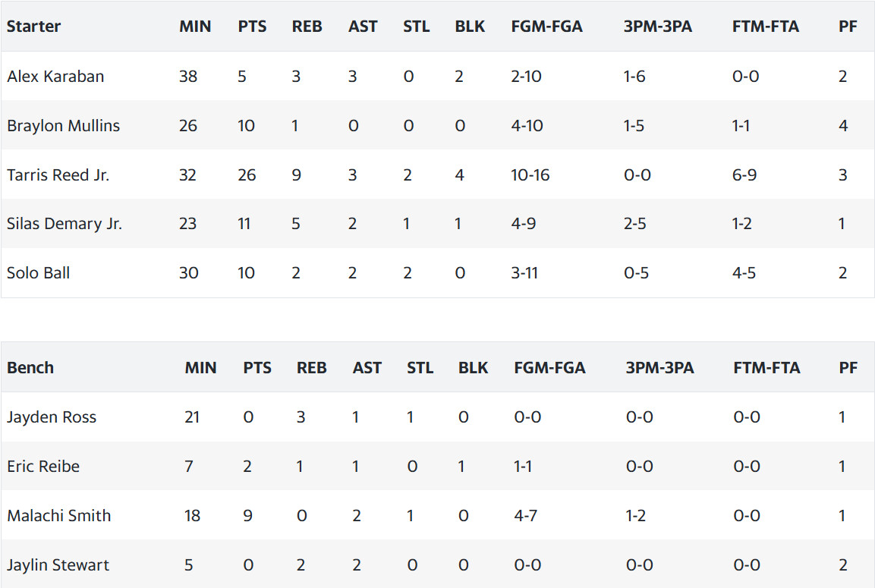Select the Silas Demary Jr. name
This screenshot has width=875, height=588.
pos(65,224)
